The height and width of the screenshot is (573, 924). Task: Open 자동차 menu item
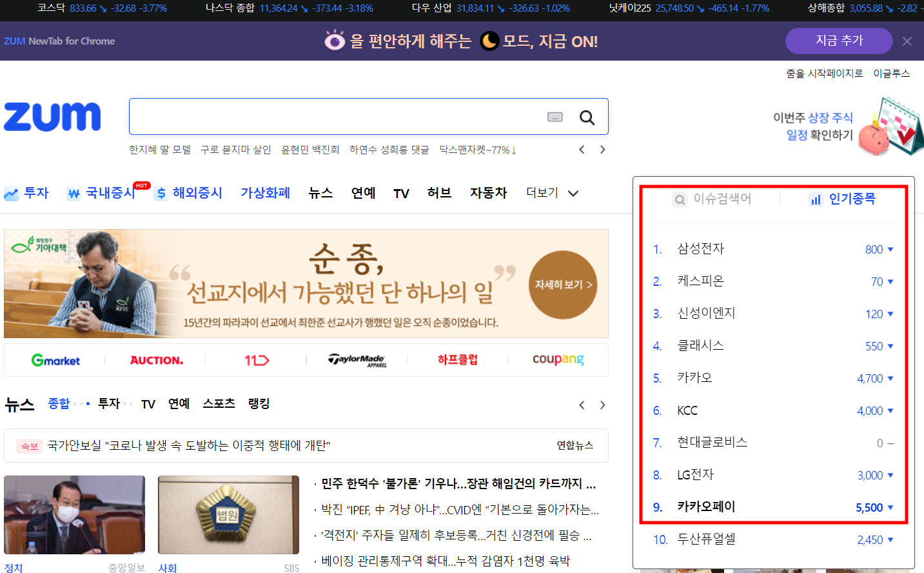coord(488,193)
